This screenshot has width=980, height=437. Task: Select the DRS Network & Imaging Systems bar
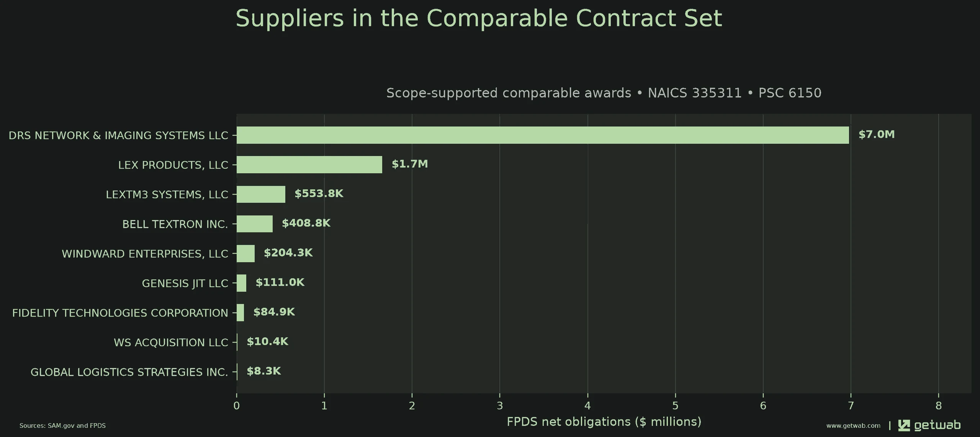[543, 135]
